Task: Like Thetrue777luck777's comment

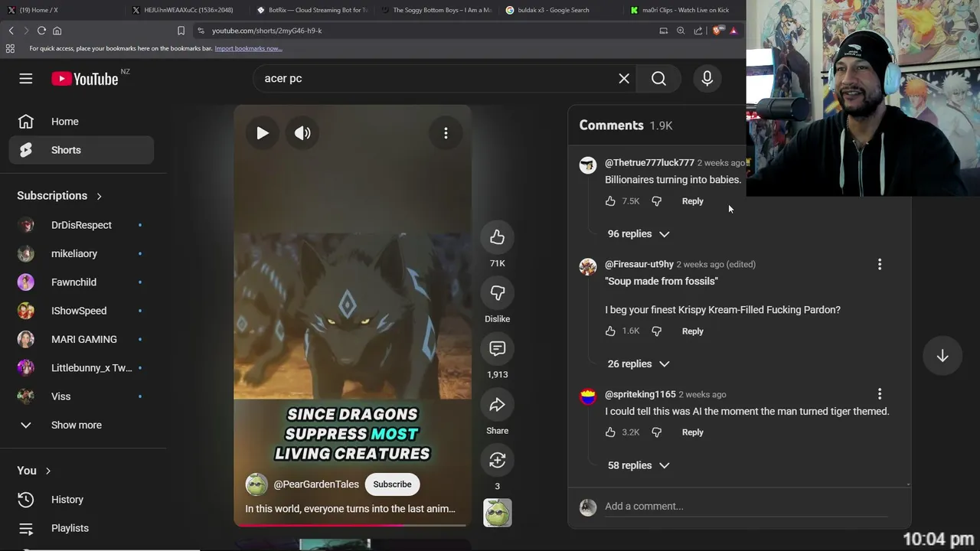Action: (610, 201)
